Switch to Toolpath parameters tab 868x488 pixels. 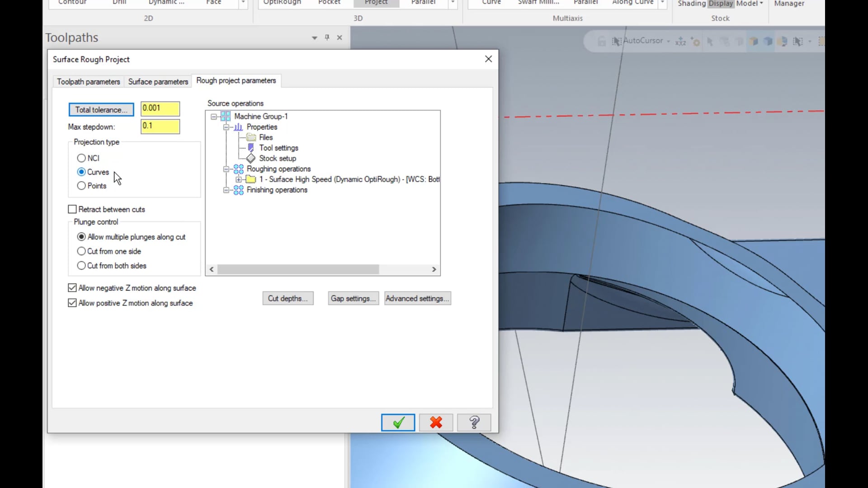pyautogui.click(x=88, y=82)
